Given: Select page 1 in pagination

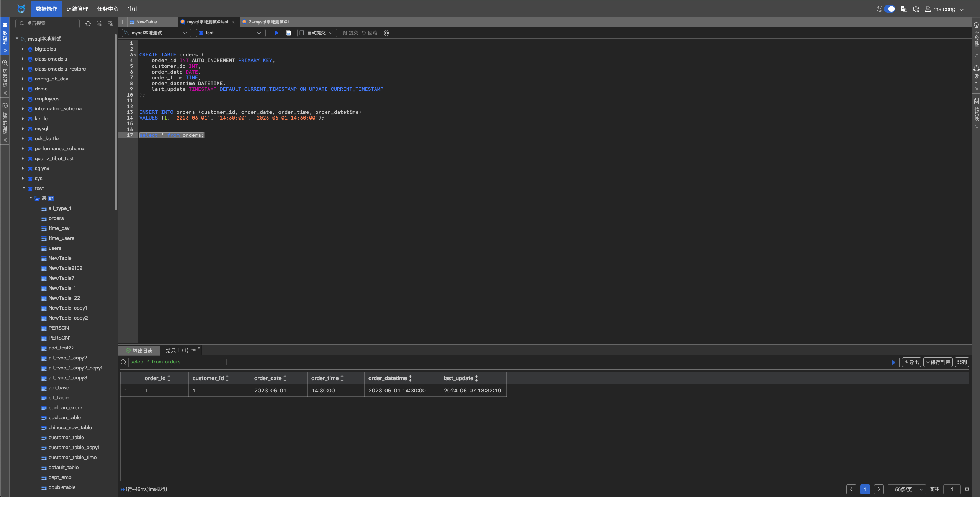Looking at the screenshot, I should tap(865, 489).
